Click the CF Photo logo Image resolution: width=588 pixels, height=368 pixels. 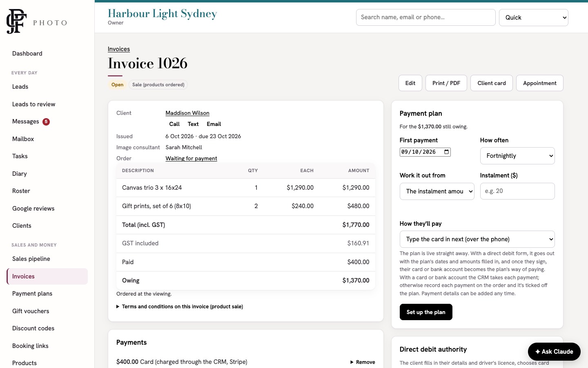coord(37,22)
